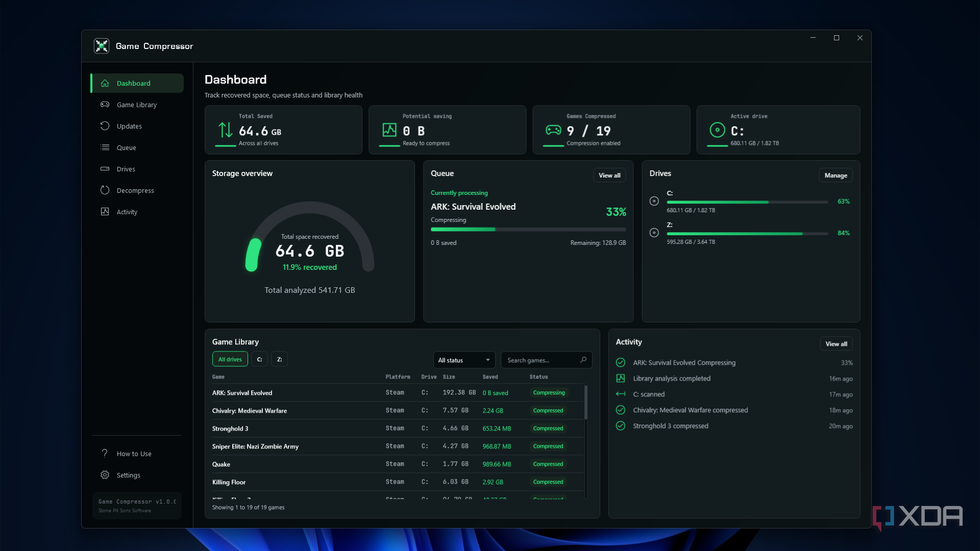The width and height of the screenshot is (980, 551).
Task: Click the Game Library controller icon
Action: (105, 105)
